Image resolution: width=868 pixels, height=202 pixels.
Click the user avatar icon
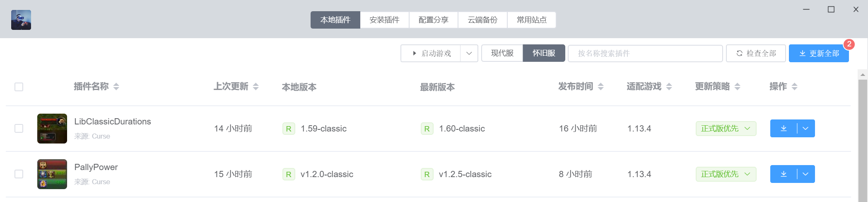tap(21, 20)
